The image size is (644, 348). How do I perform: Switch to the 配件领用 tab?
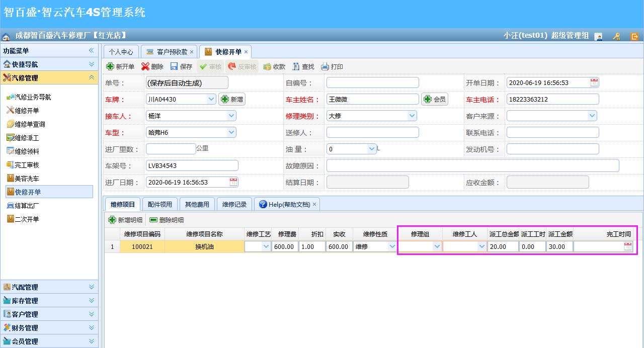point(159,204)
